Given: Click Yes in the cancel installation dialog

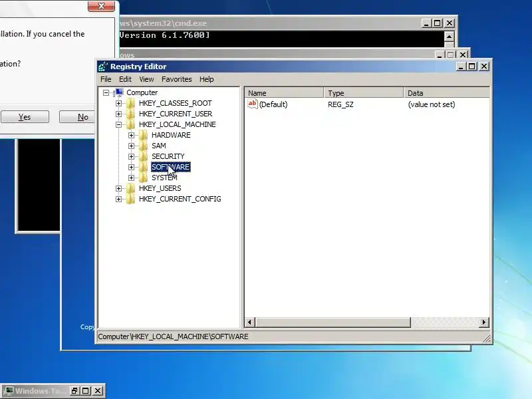Looking at the screenshot, I should [x=25, y=117].
